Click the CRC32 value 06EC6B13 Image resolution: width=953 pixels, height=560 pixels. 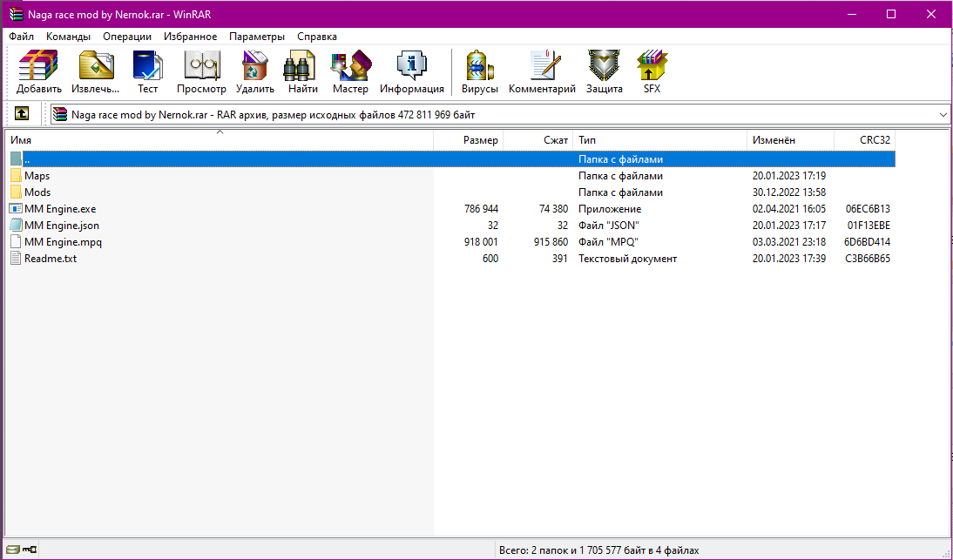(x=868, y=208)
